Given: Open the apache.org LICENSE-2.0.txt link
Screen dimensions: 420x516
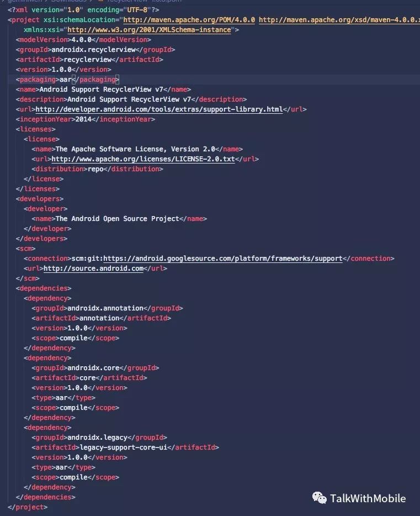Looking at the screenshot, I should [x=143, y=159].
